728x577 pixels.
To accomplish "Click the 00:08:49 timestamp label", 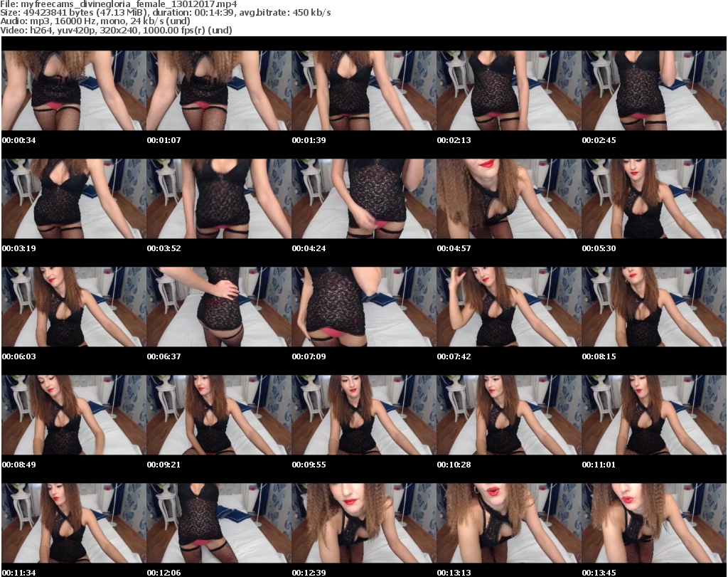I will pyautogui.click(x=19, y=465).
